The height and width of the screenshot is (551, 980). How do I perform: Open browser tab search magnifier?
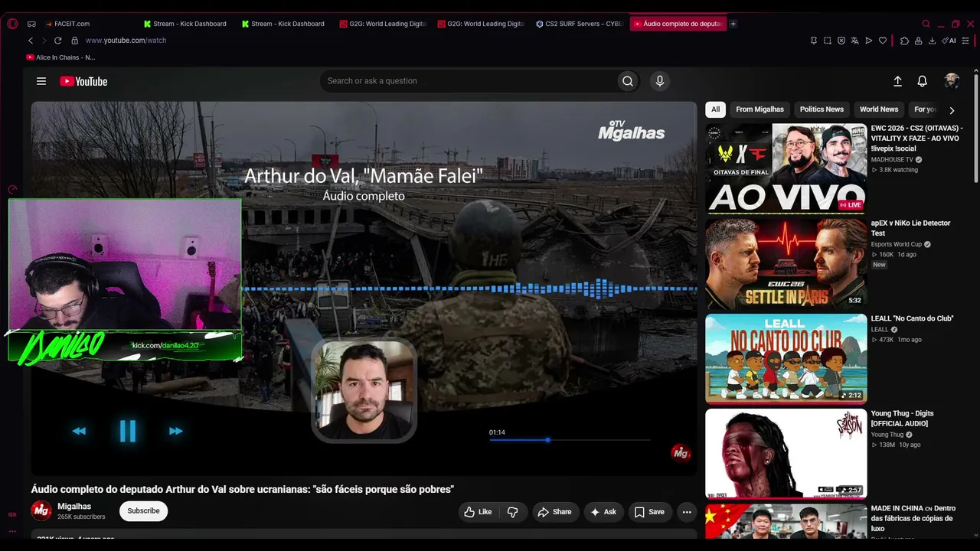point(926,24)
